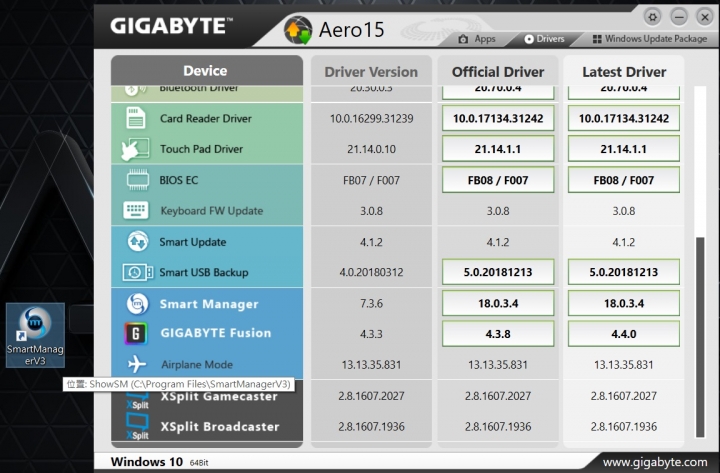Minimize the Smart Update window

(x=679, y=17)
